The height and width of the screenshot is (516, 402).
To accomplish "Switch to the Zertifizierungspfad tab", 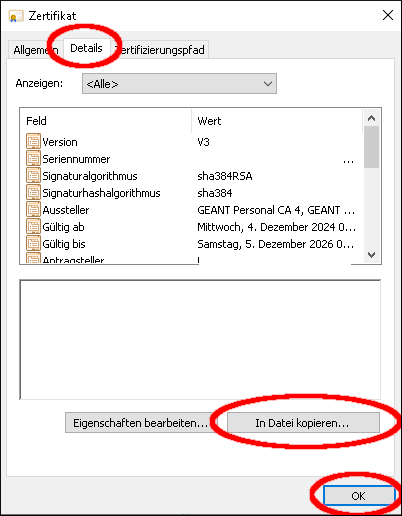I will (161, 50).
